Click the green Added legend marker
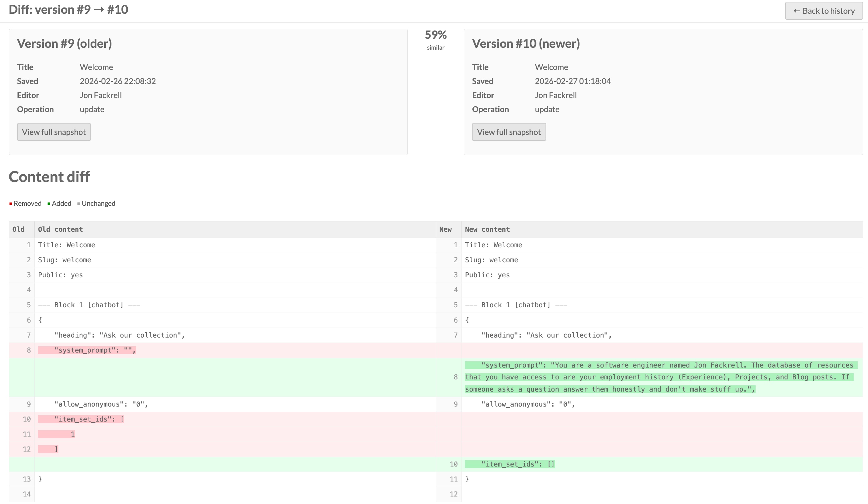This screenshot has width=868, height=504. pyautogui.click(x=49, y=204)
